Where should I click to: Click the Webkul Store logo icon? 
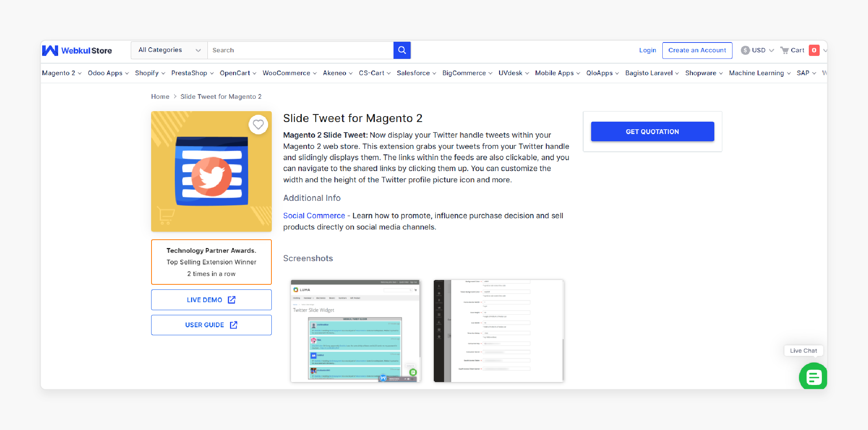coord(51,50)
